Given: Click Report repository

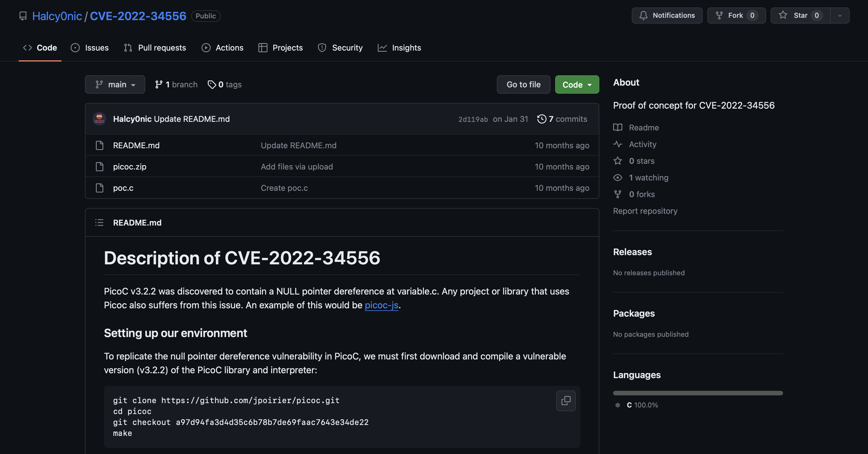Looking at the screenshot, I should [x=645, y=211].
